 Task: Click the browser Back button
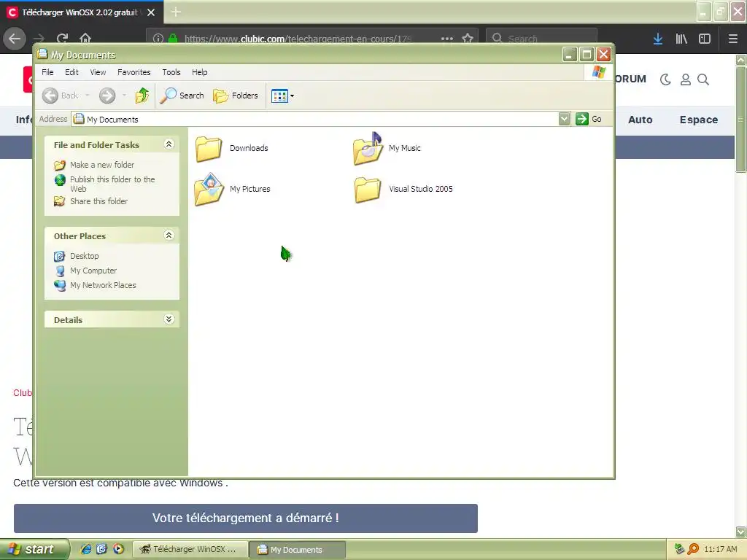click(x=15, y=39)
